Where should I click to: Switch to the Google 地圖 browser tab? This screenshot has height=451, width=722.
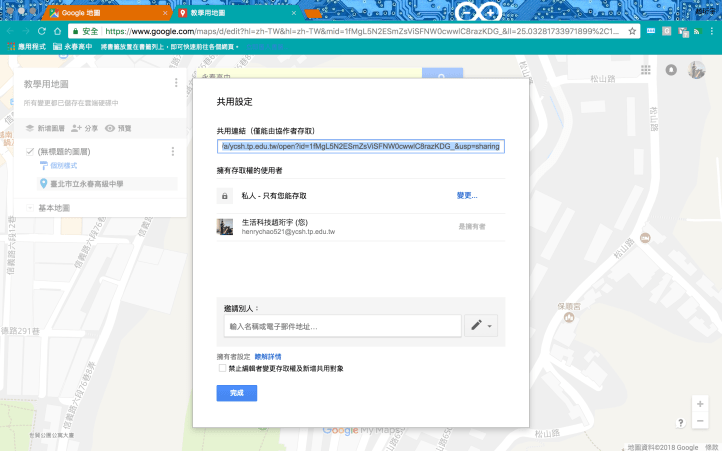[x=105, y=13]
